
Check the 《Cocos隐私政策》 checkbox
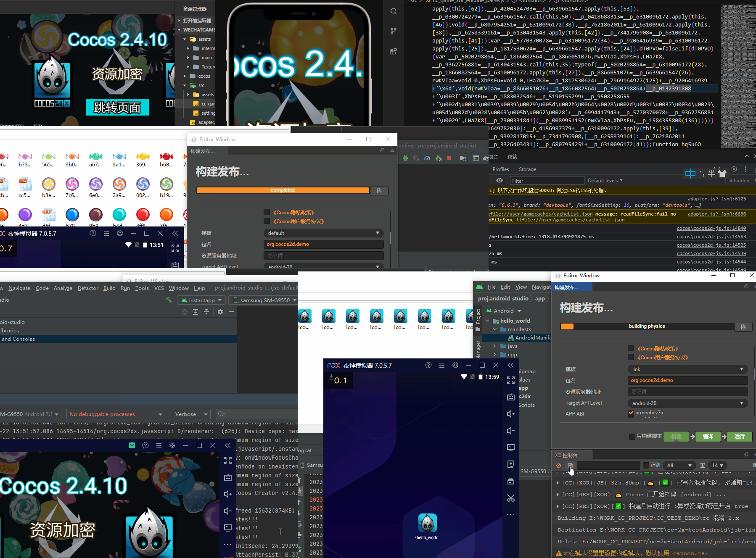(x=631, y=348)
